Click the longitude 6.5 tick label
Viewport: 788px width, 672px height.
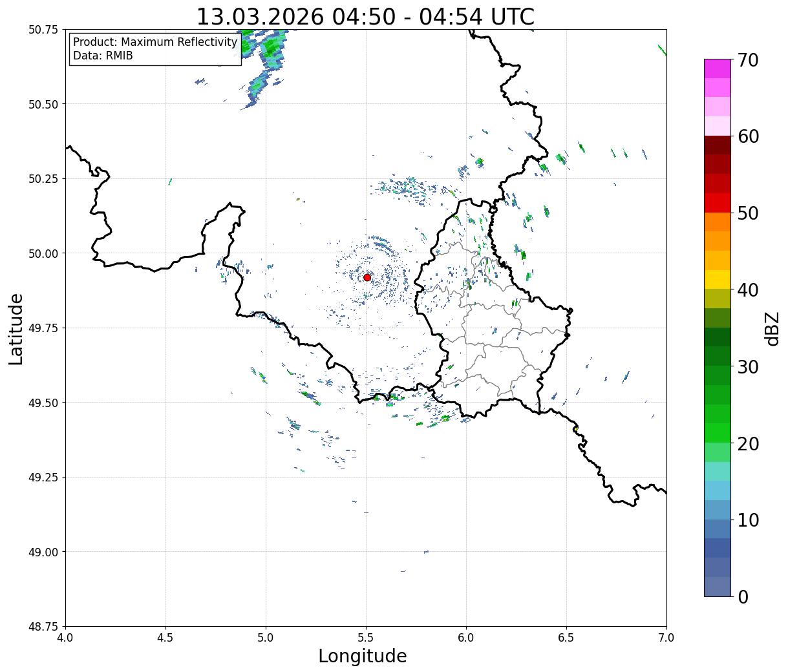(x=566, y=637)
